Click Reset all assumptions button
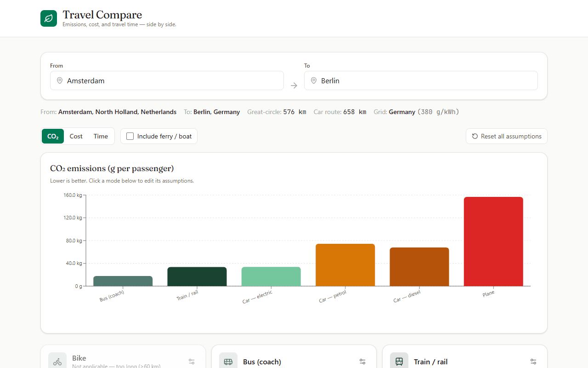The height and width of the screenshot is (368, 588). click(507, 136)
